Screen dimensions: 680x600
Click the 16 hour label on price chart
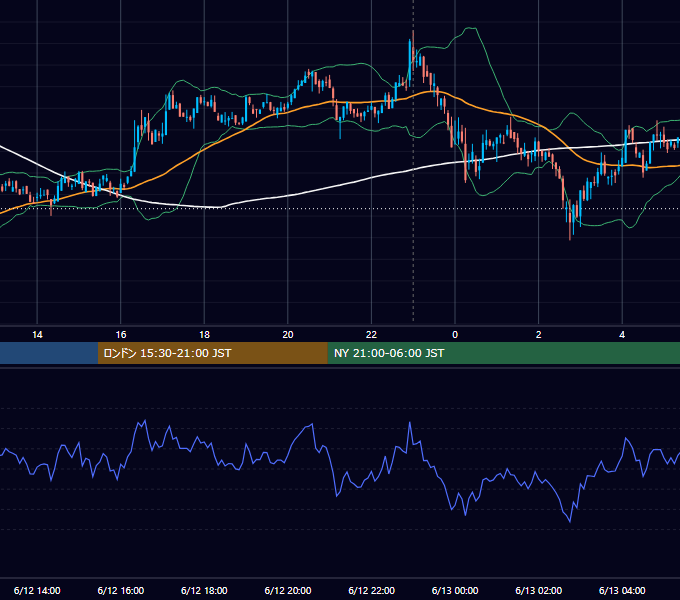[121, 335]
